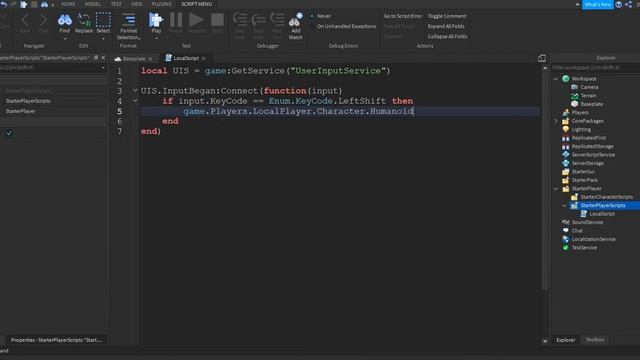The height and width of the screenshot is (360, 640).
Task: Toggle the checked property checkbox in Properties
Action: point(9,133)
